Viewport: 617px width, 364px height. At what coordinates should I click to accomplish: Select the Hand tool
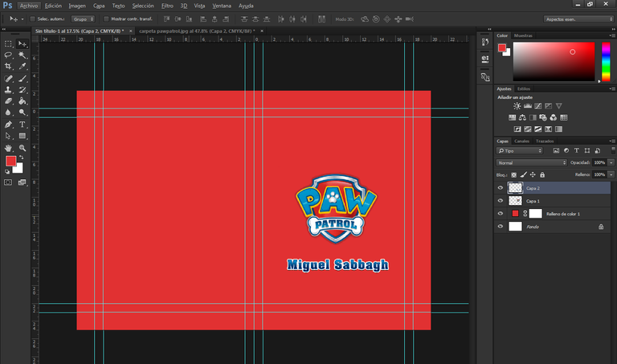click(8, 149)
